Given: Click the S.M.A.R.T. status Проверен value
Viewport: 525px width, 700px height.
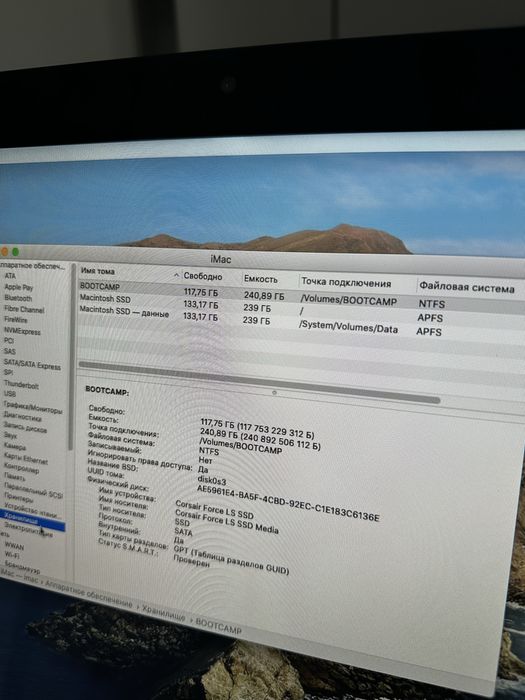Looking at the screenshot, I should [191, 561].
